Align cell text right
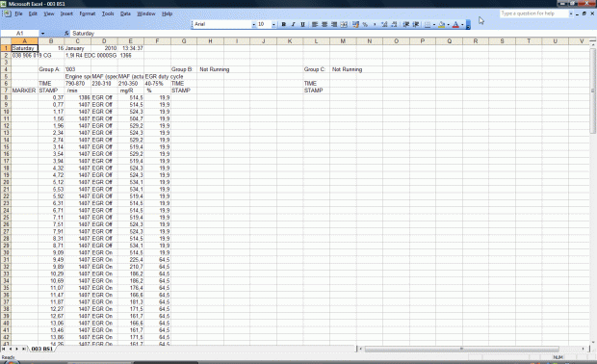Image resolution: width=597 pixels, height=364 pixels. click(x=334, y=24)
